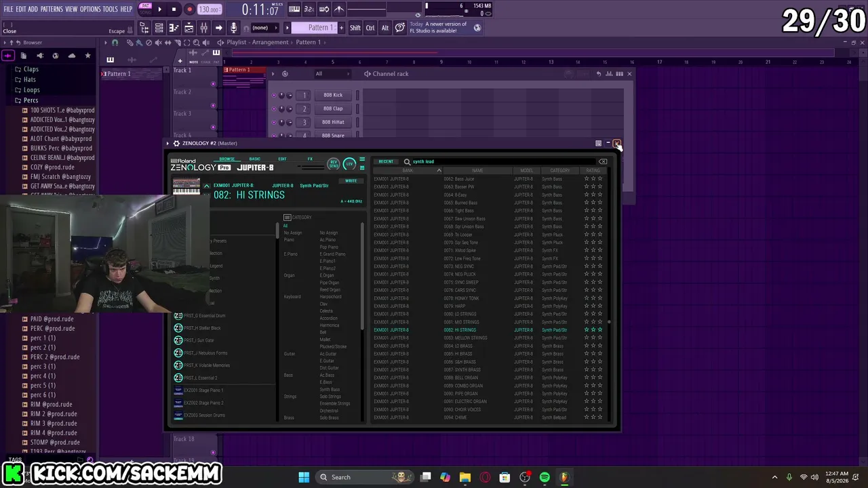868x488 pixels.
Task: Expand the Claps folder in Browser
Action: (x=31, y=69)
